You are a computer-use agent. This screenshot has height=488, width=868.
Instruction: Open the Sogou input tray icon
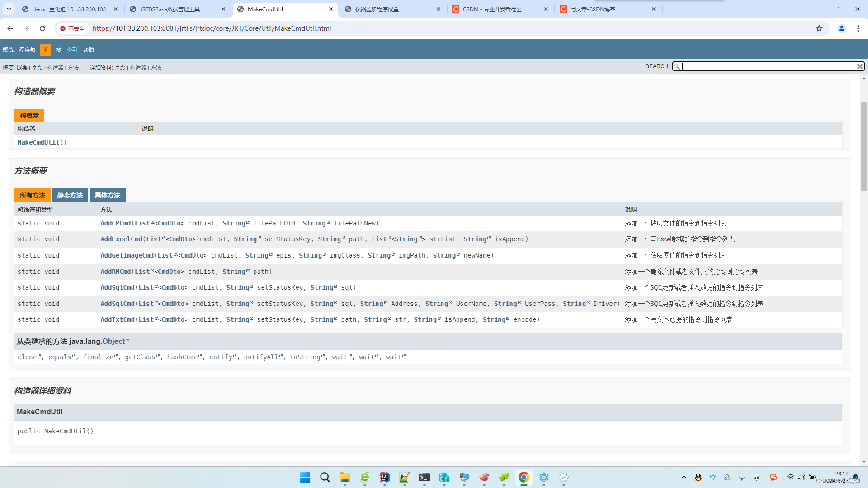tap(774, 477)
